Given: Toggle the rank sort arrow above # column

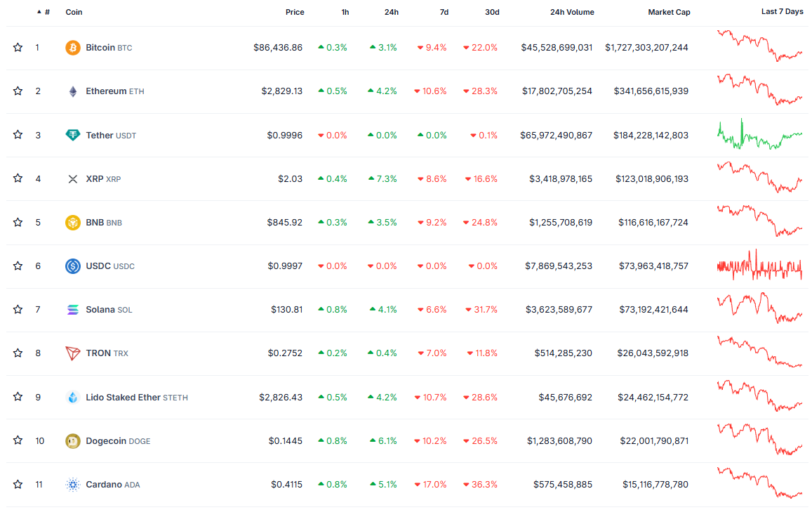Looking at the screenshot, I should (x=41, y=12).
